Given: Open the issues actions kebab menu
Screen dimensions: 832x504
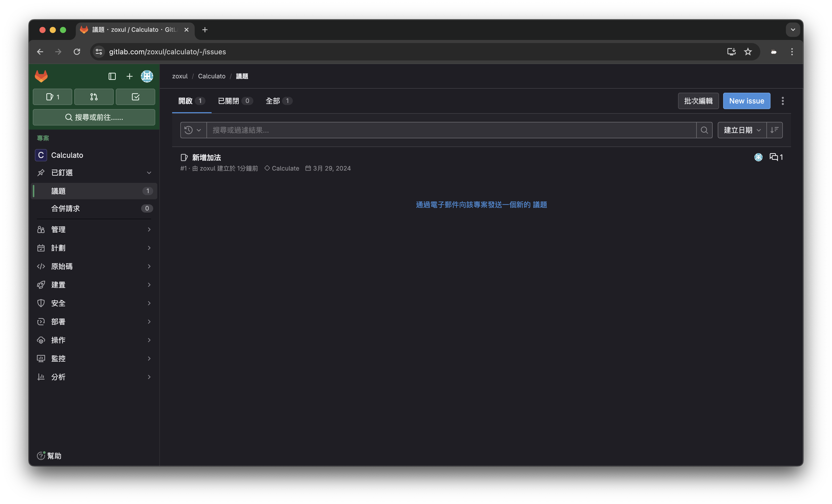Looking at the screenshot, I should (782, 101).
